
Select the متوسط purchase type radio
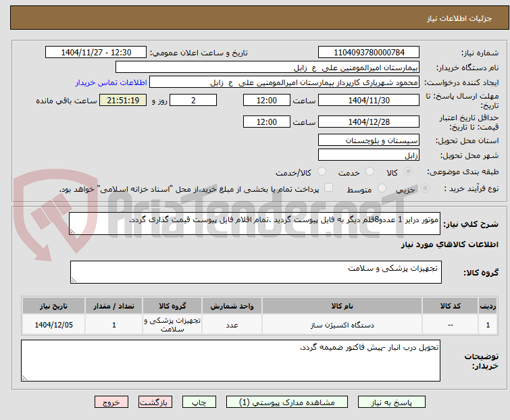pos(382,188)
